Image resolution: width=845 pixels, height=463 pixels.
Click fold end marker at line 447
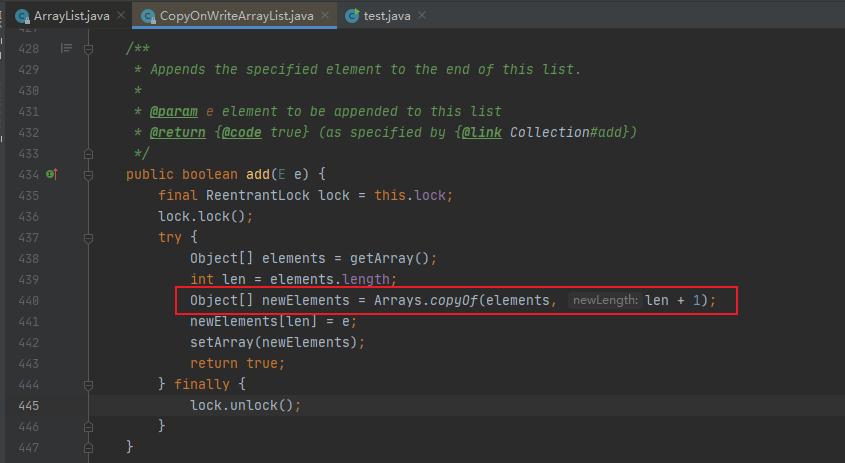(89, 447)
